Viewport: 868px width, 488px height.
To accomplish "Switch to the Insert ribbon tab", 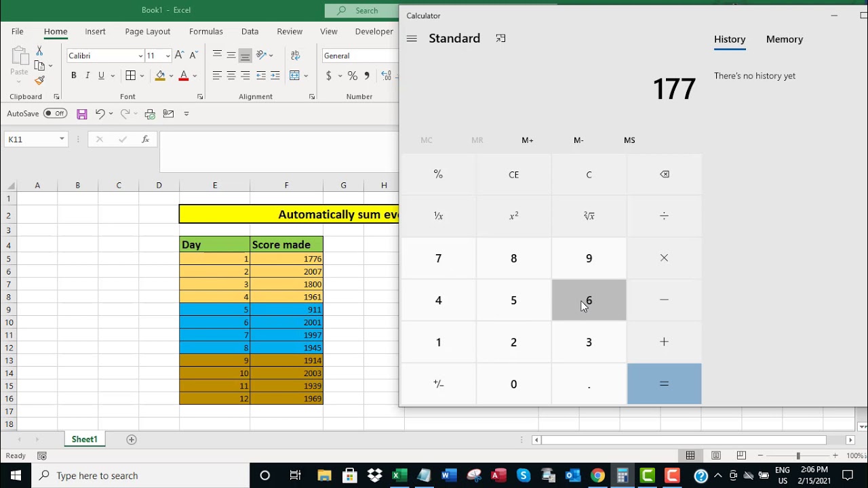I will (x=95, y=31).
